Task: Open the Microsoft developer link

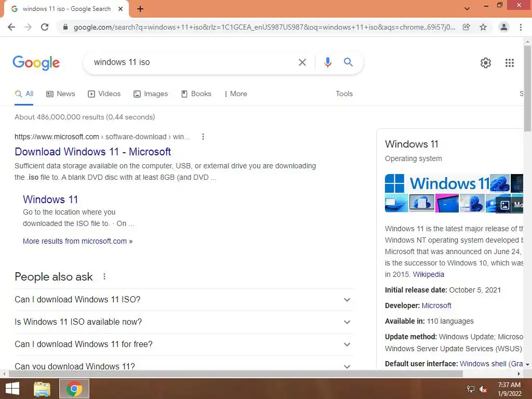Action: pos(436,305)
